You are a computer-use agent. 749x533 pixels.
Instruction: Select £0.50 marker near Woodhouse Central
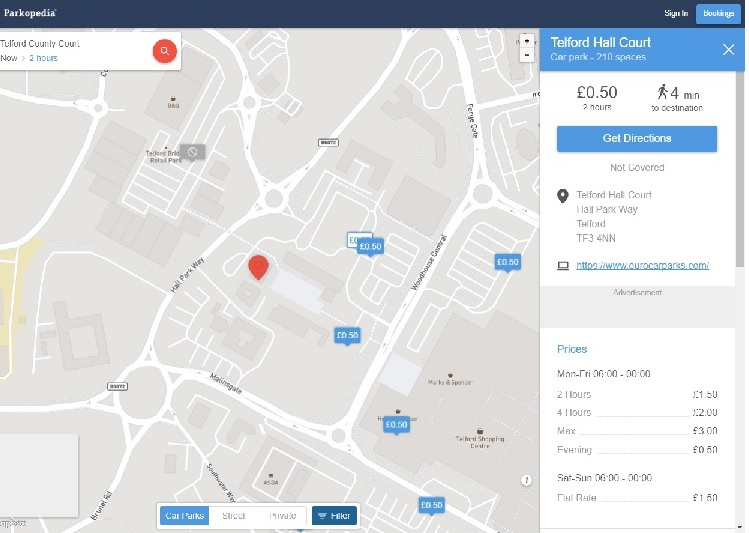[x=508, y=262]
